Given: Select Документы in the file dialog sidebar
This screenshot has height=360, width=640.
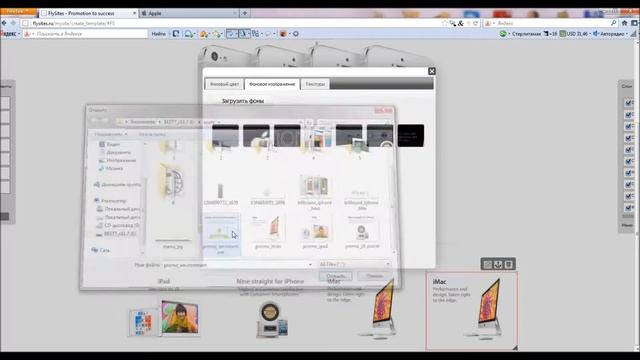Looking at the screenshot, I should (115, 152).
